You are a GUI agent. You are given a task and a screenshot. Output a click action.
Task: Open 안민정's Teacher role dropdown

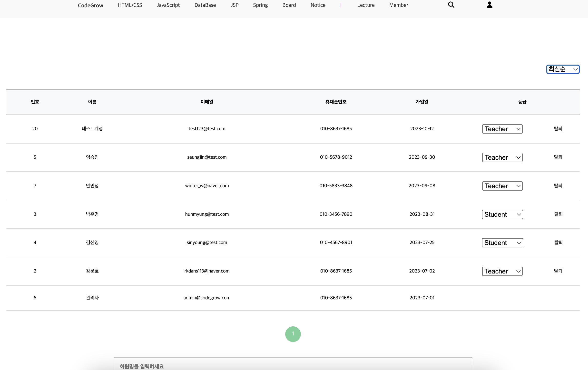coord(502,186)
